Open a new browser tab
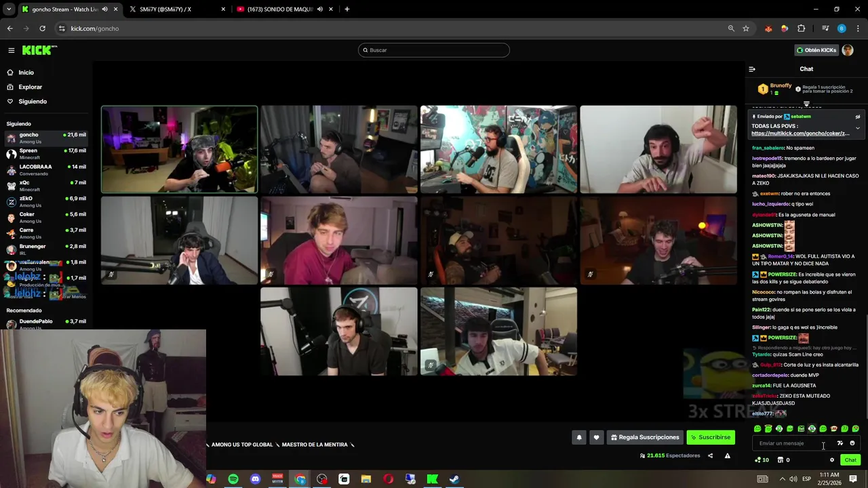This screenshot has width=868, height=488. coord(347,9)
